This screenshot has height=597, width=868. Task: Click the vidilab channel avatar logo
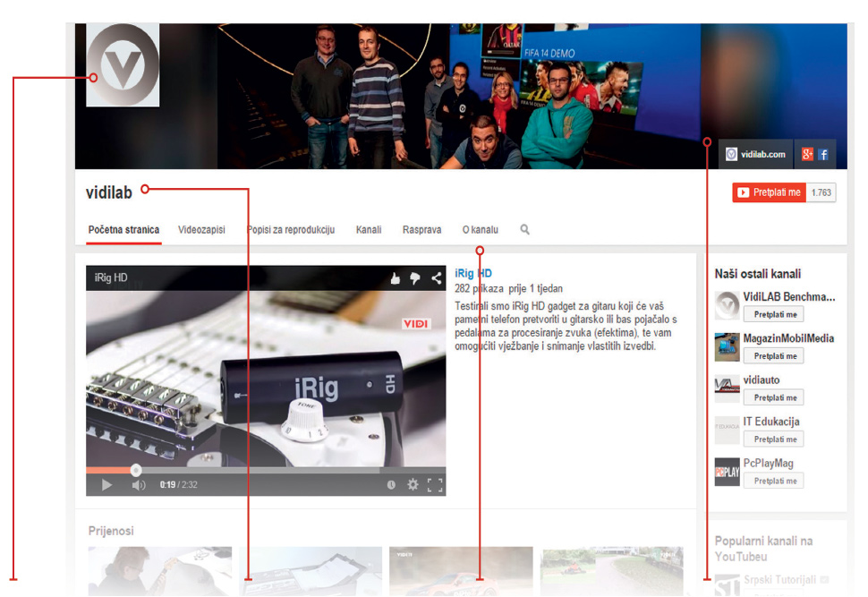click(123, 64)
